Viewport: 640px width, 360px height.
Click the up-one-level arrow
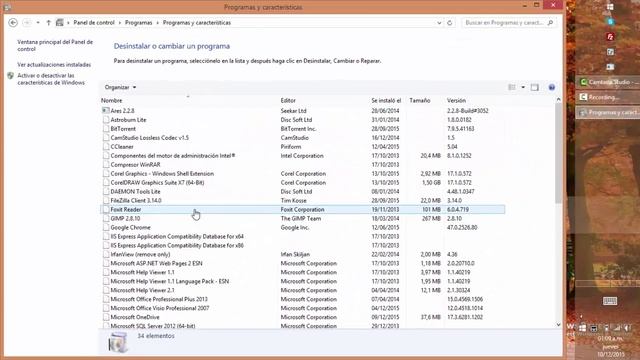point(48,23)
